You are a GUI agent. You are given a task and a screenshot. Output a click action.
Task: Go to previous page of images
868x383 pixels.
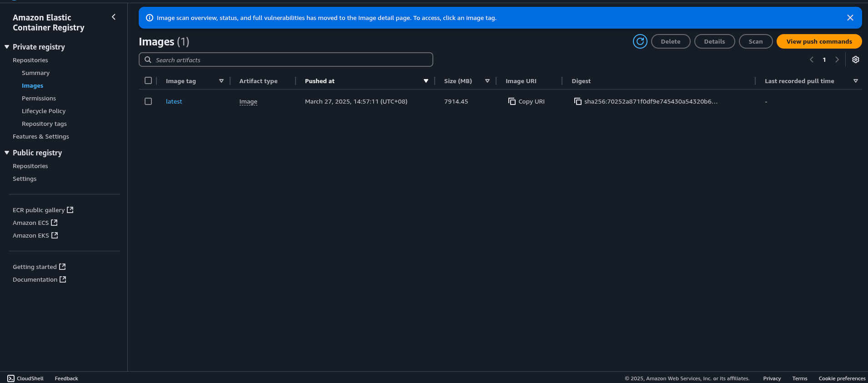click(x=811, y=60)
